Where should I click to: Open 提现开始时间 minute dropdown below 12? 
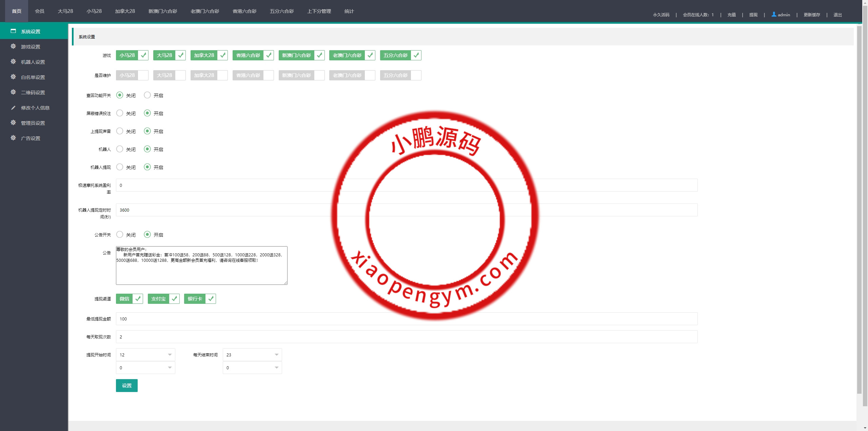(145, 368)
